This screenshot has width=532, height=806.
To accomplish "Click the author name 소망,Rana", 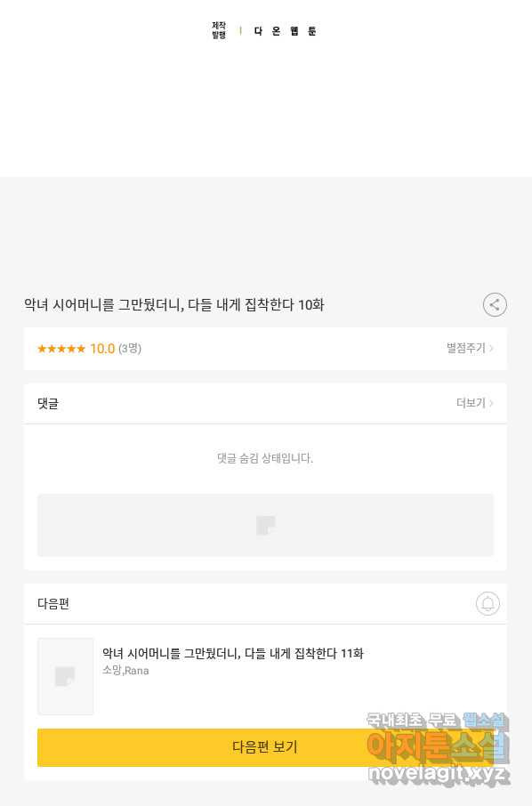I will [125, 670].
